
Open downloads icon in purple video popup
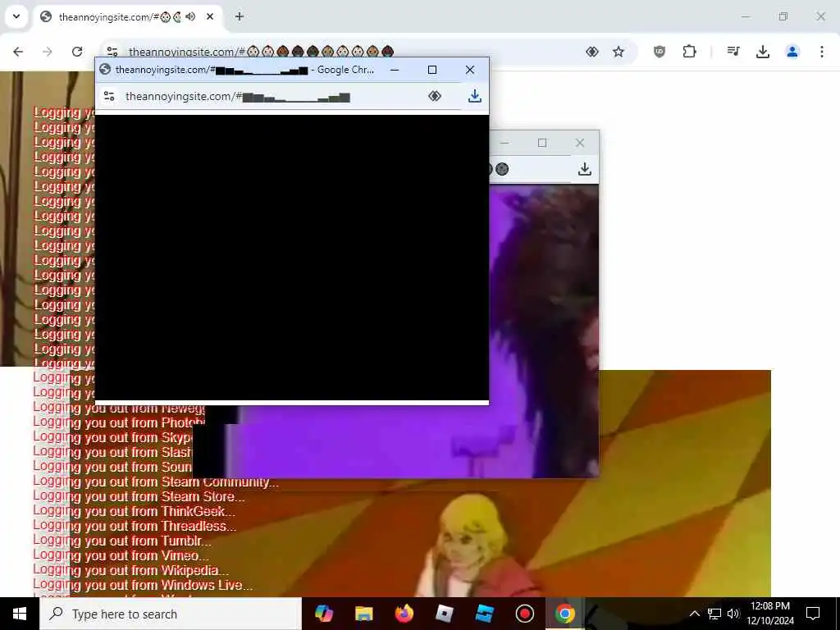(x=585, y=169)
